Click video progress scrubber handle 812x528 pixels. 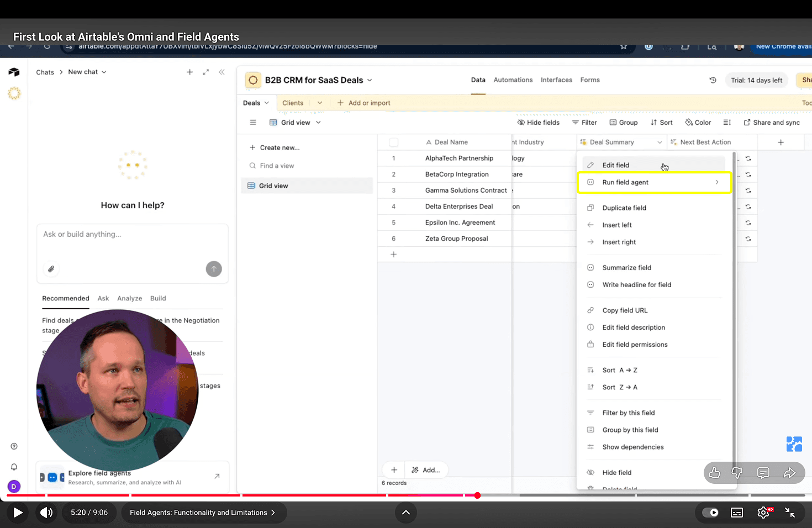pyautogui.click(x=477, y=495)
